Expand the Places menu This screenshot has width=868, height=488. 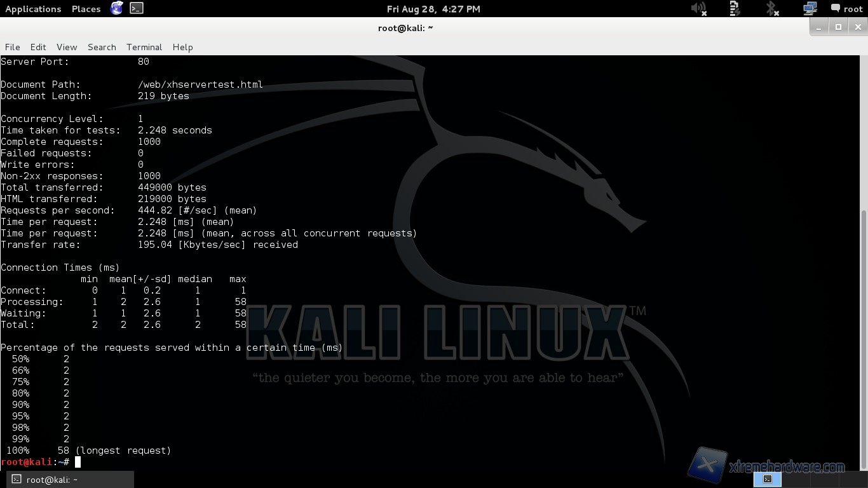(86, 9)
